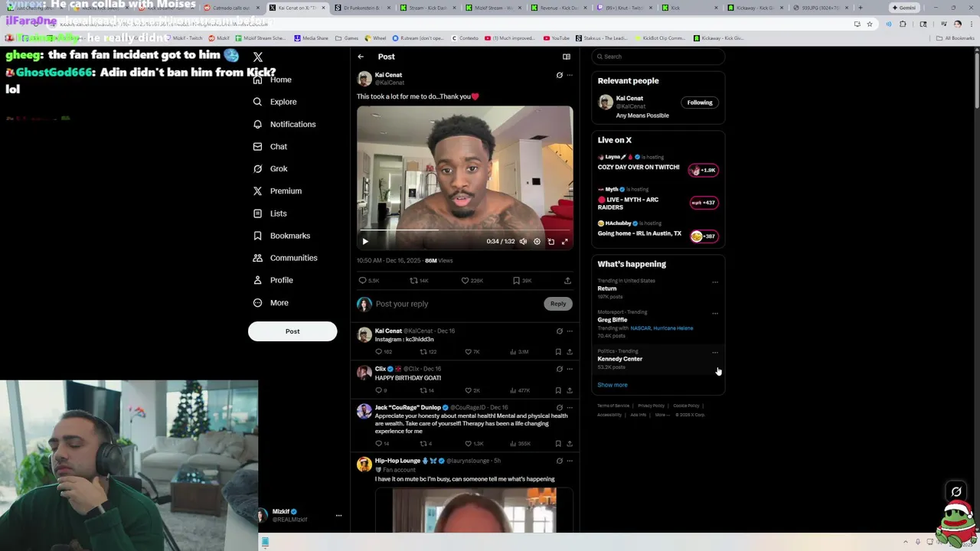Join HAchubby's live showing +387
Screen dimensions: 980x551
(x=703, y=236)
